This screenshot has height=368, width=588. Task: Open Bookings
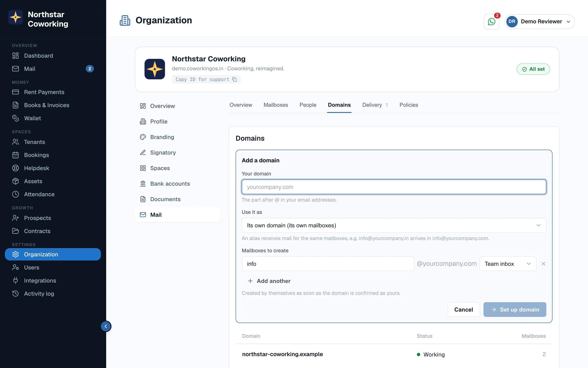click(x=53, y=155)
